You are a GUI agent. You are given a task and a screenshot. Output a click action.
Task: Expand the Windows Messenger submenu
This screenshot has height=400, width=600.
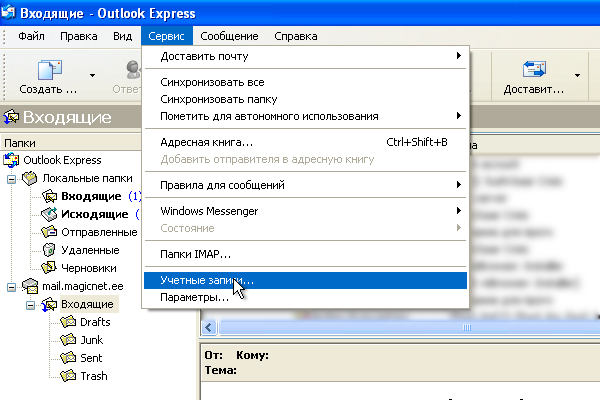pyautogui.click(x=305, y=211)
